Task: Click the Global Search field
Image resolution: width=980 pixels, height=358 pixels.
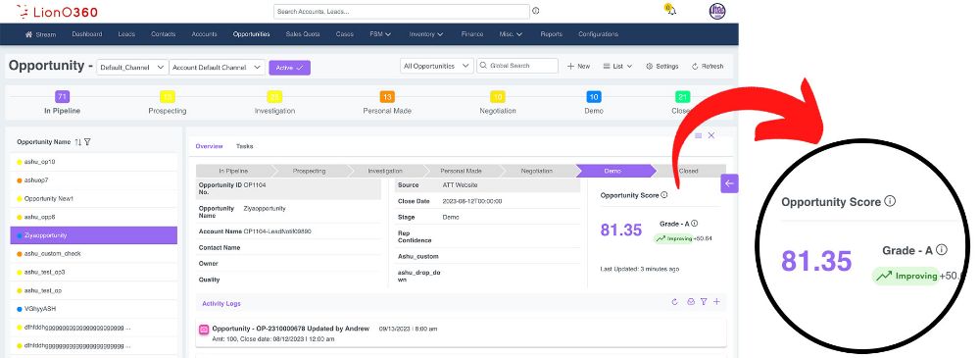Action: click(x=517, y=66)
